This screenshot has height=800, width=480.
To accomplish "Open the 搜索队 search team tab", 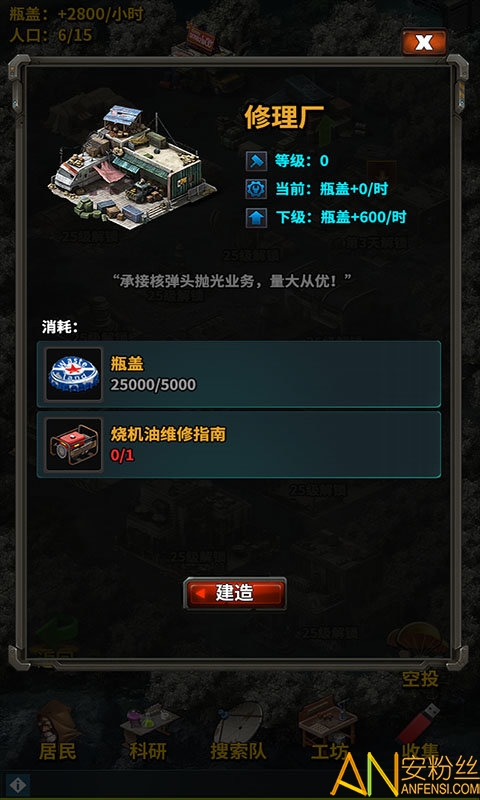I will (x=238, y=730).
